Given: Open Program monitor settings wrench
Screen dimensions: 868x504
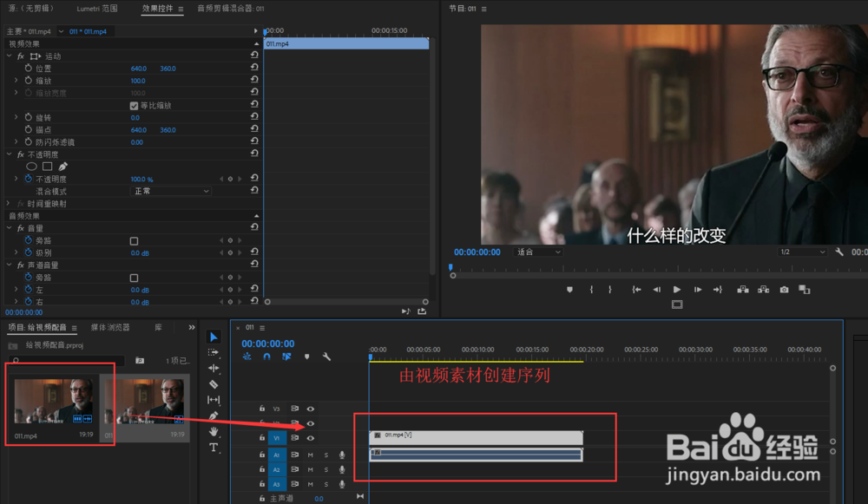Looking at the screenshot, I should point(839,252).
